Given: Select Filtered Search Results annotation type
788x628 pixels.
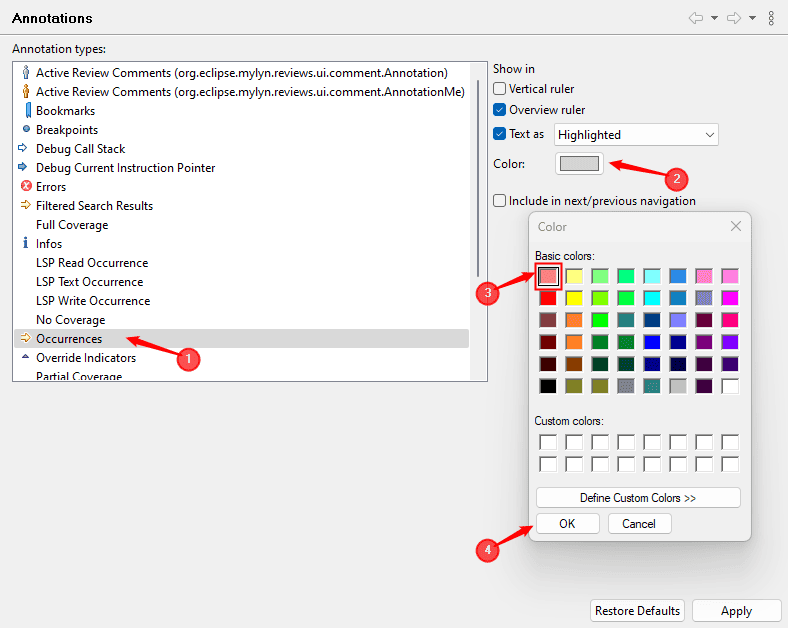Looking at the screenshot, I should click(x=242, y=206).
